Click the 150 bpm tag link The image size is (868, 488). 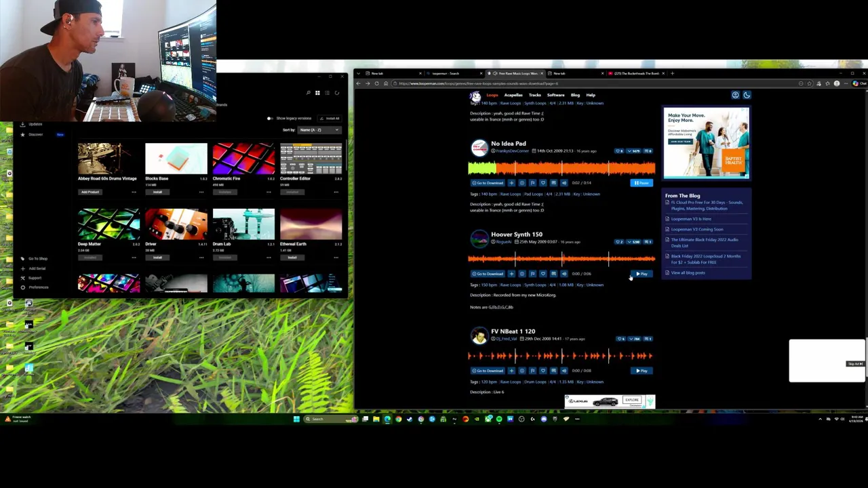click(488, 285)
